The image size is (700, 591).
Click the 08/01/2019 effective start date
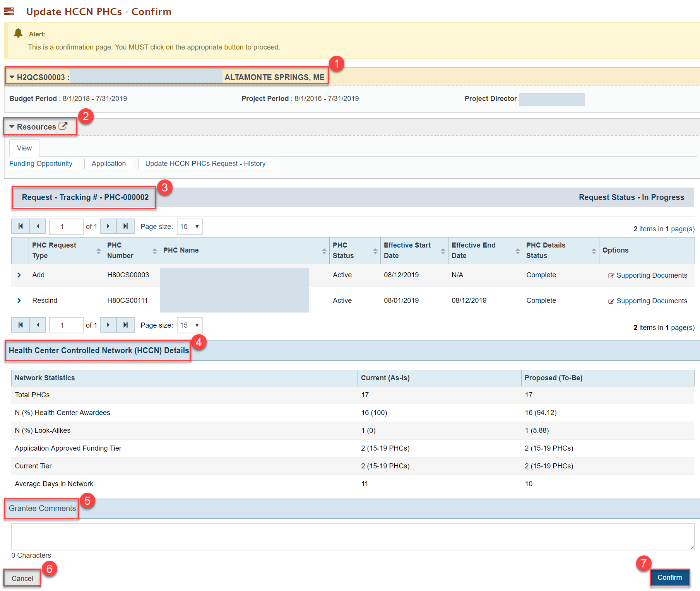401,301
